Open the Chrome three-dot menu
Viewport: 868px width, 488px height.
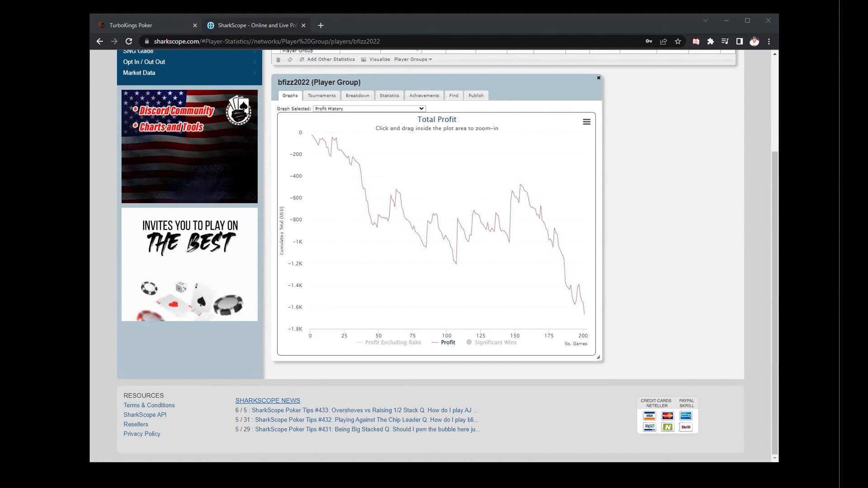(x=769, y=41)
